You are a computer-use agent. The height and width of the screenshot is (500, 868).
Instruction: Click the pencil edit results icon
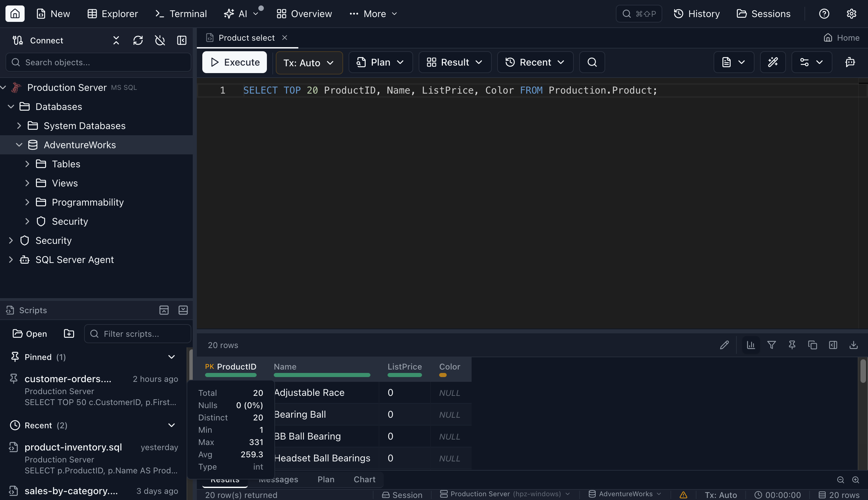pos(724,345)
